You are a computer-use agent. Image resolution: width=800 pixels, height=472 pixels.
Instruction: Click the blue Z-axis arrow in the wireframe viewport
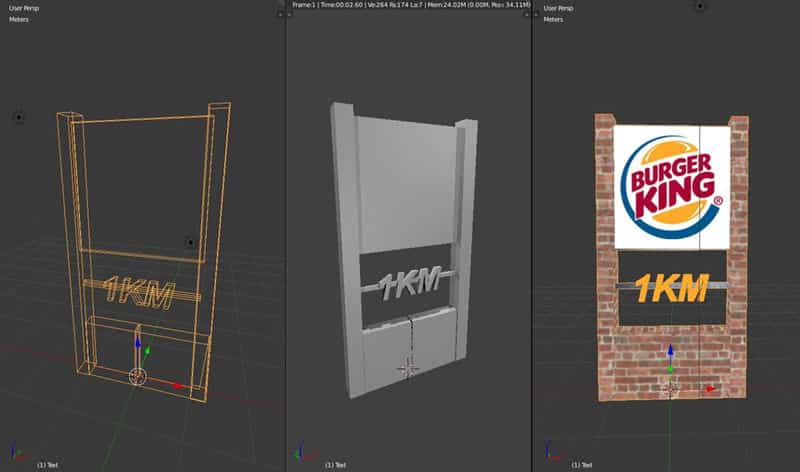(x=137, y=340)
